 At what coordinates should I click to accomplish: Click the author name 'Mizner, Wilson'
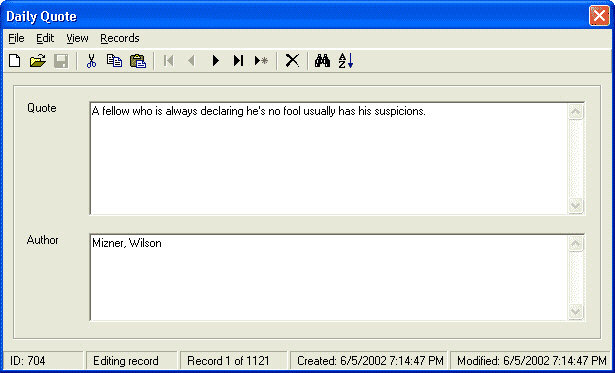click(127, 243)
